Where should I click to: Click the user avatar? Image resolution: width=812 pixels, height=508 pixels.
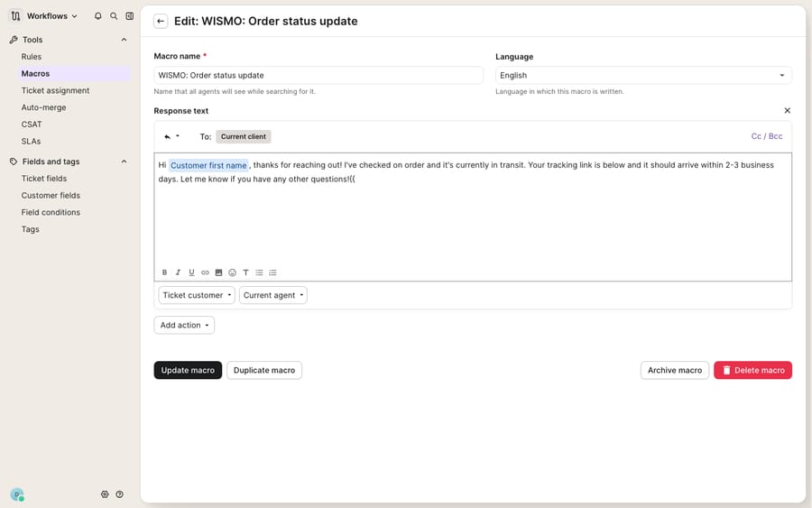coord(17,494)
